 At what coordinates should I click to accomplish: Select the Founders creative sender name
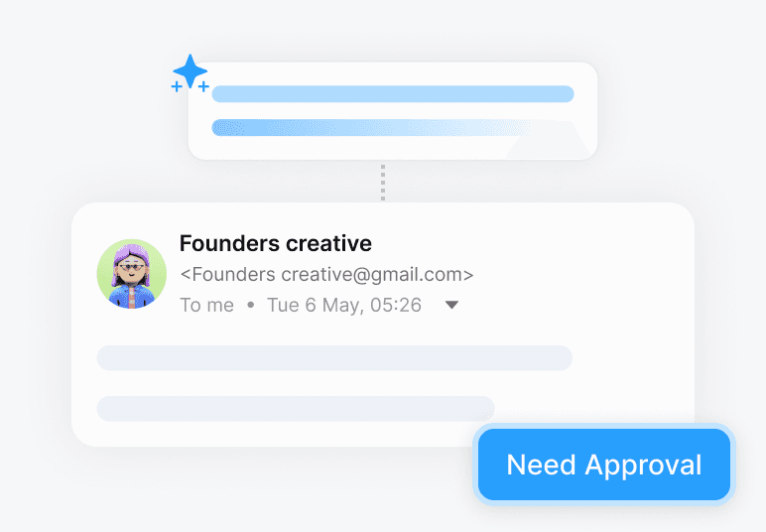(276, 243)
